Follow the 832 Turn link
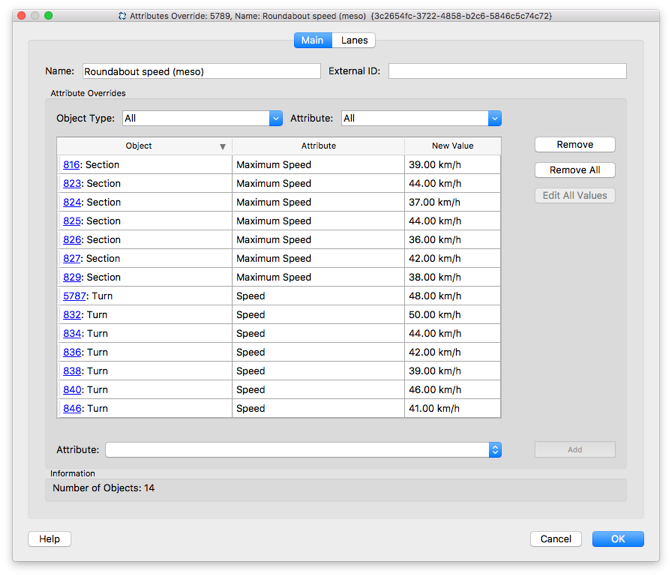This screenshot has width=670, height=575. point(72,315)
